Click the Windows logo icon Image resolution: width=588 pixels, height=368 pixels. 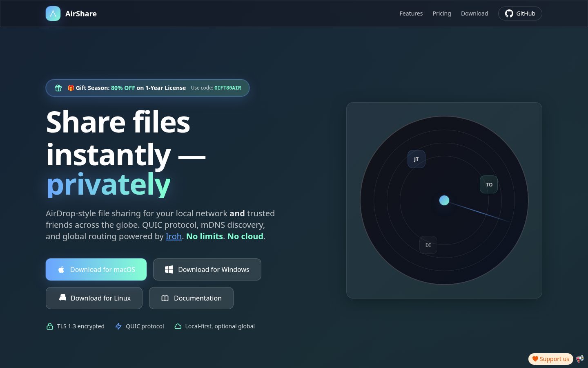169,269
